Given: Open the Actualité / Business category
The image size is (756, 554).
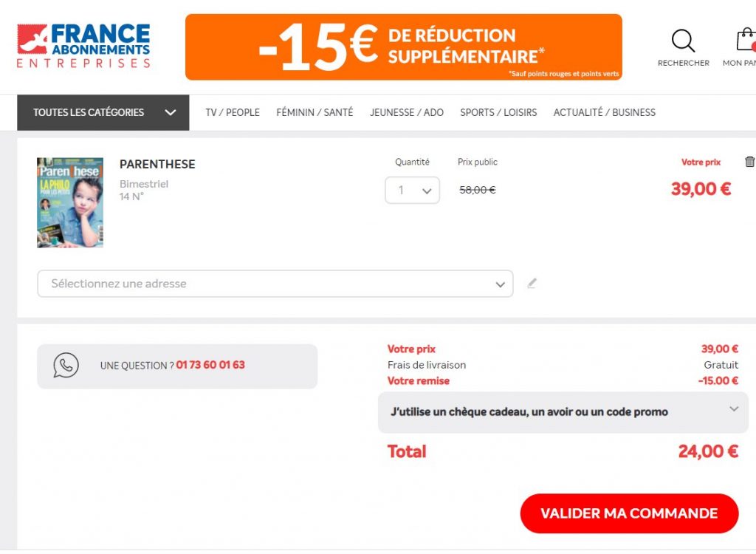Looking at the screenshot, I should pyautogui.click(x=604, y=112).
